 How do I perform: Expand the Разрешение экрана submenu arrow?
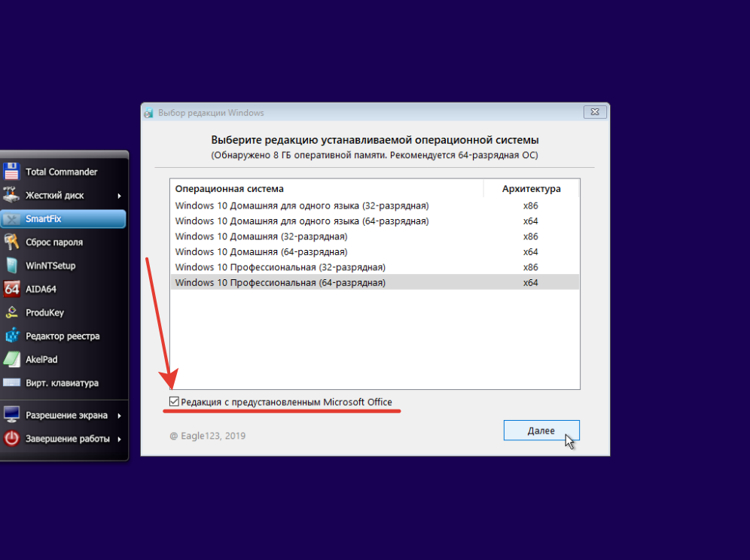(119, 415)
